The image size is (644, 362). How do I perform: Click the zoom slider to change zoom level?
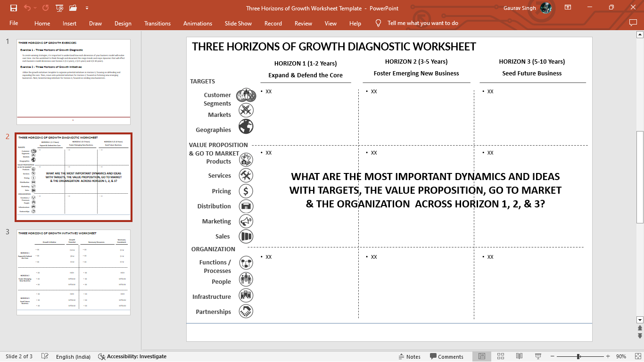coord(578,357)
